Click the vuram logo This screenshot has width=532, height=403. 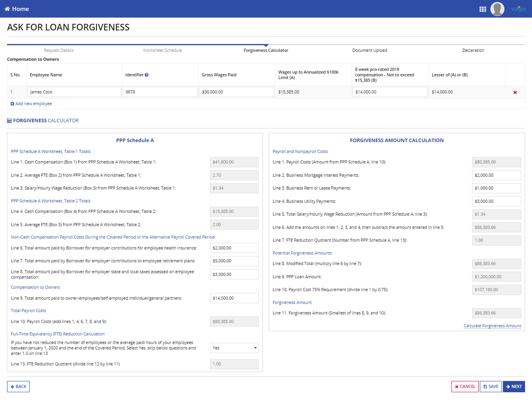(x=518, y=9)
